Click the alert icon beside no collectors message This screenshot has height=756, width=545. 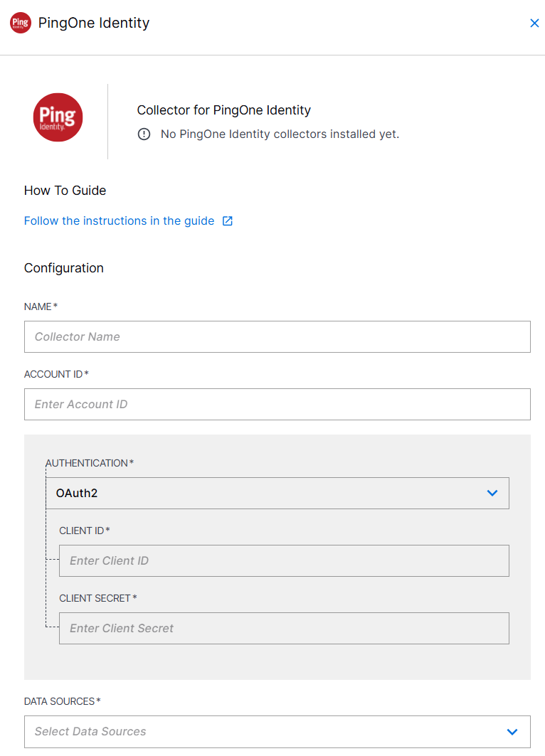coord(144,134)
